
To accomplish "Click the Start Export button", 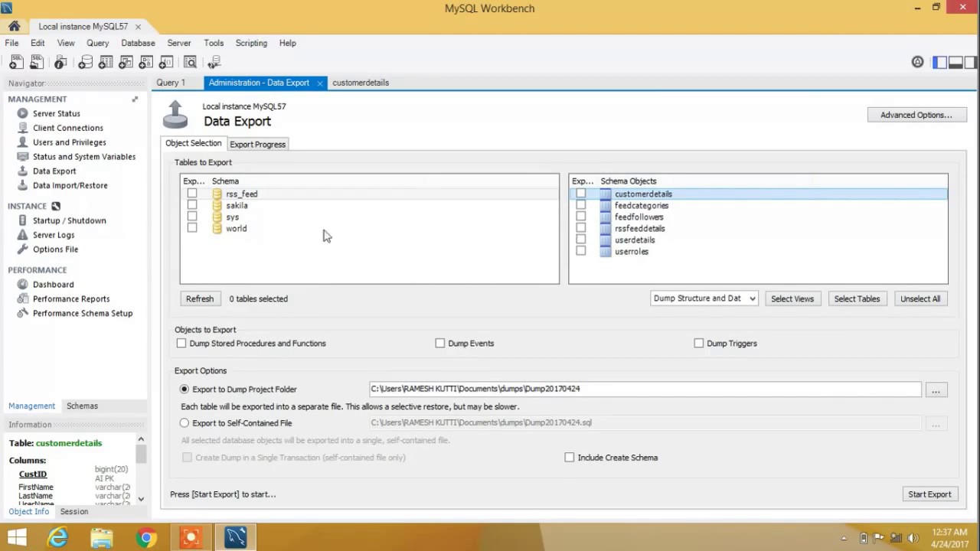I will [929, 494].
